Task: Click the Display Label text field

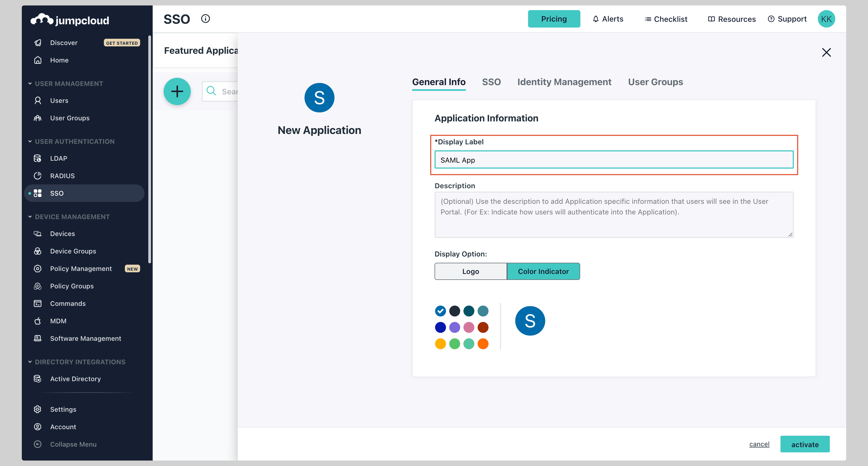Action: 614,160
